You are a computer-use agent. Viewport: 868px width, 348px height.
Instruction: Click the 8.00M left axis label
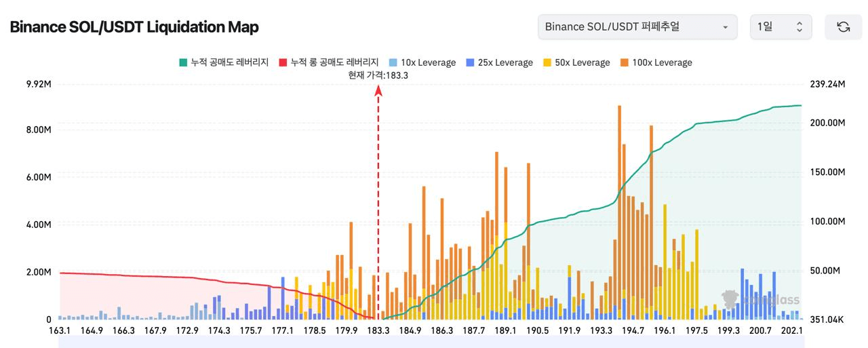coord(39,130)
